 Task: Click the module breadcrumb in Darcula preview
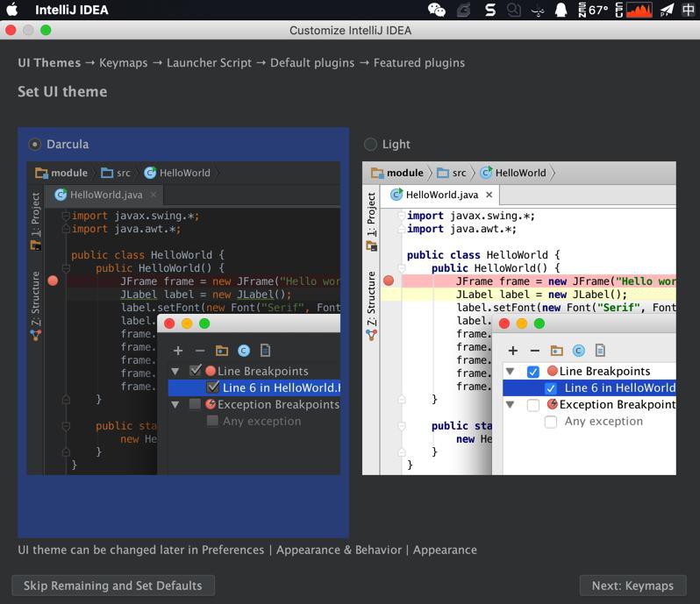pos(61,173)
